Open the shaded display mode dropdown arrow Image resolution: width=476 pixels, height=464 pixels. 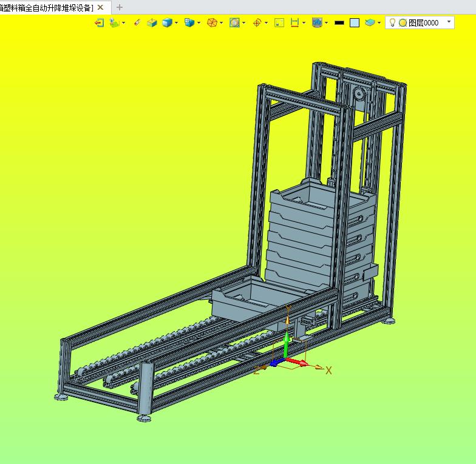coord(176,23)
